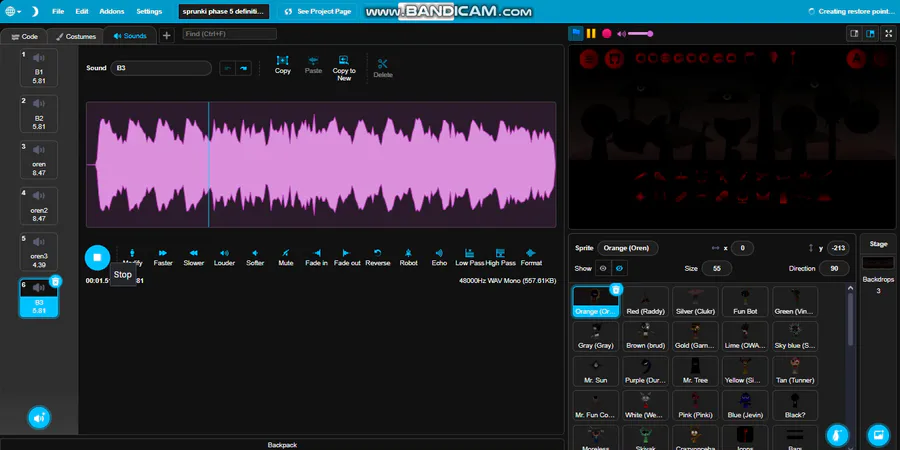Click the project title field

click(224, 11)
